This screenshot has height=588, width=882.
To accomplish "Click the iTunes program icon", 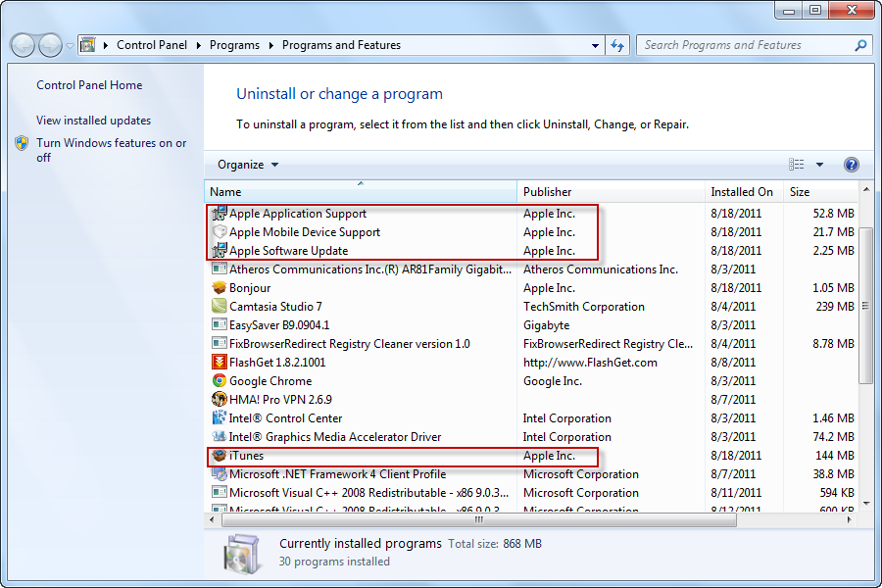I will pos(220,455).
